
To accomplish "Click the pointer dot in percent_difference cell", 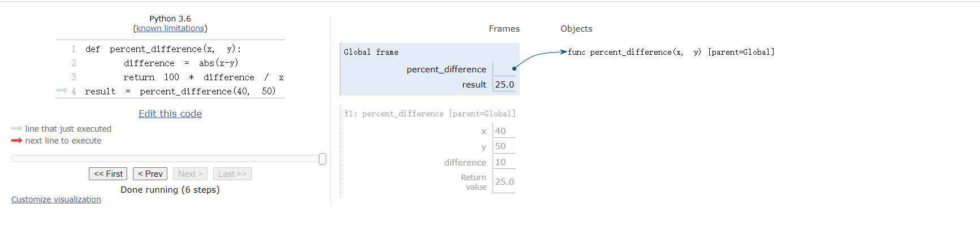I will tap(514, 69).
